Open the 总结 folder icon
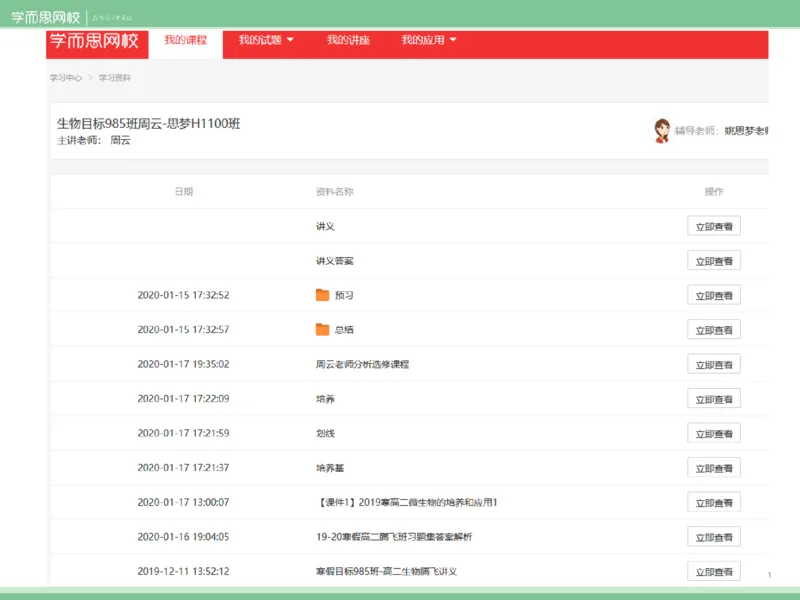Viewport: 800px width, 600px height. point(322,330)
